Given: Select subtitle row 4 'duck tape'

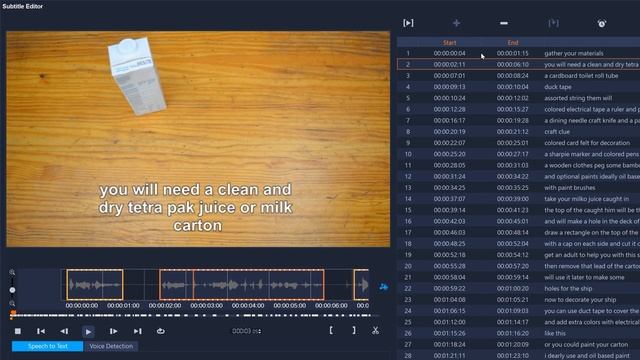Looking at the screenshot, I should pyautogui.click(x=518, y=87).
